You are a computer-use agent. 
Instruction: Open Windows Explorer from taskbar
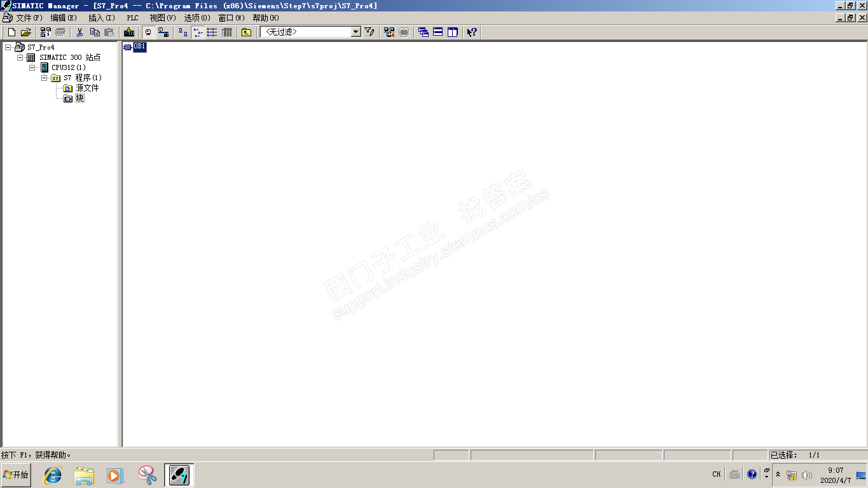pos(84,475)
